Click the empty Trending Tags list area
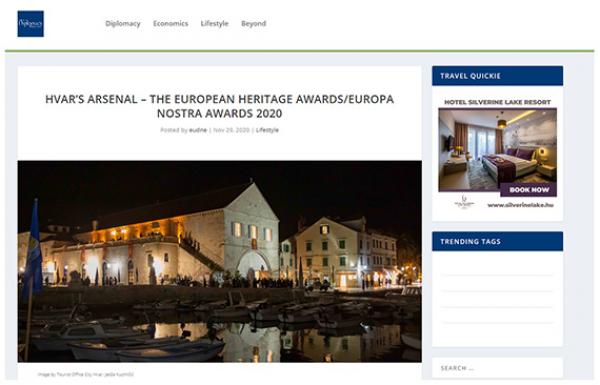The width and height of the screenshot is (600, 385). click(497, 299)
